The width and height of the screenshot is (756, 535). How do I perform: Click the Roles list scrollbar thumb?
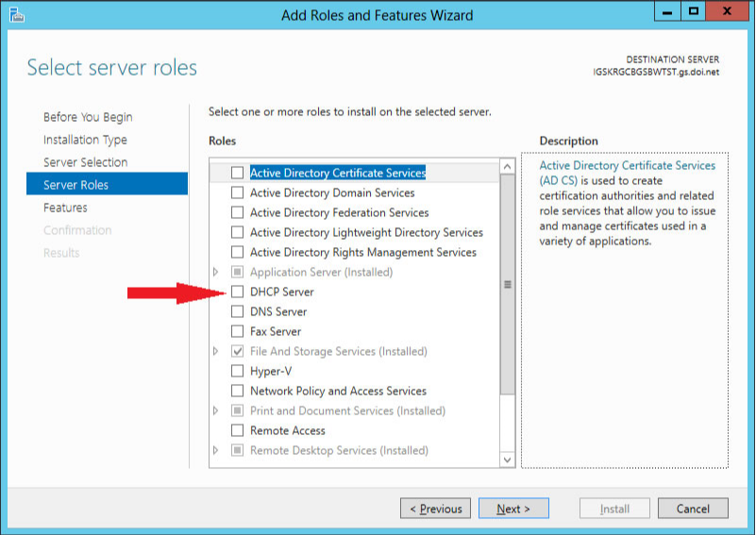(507, 284)
